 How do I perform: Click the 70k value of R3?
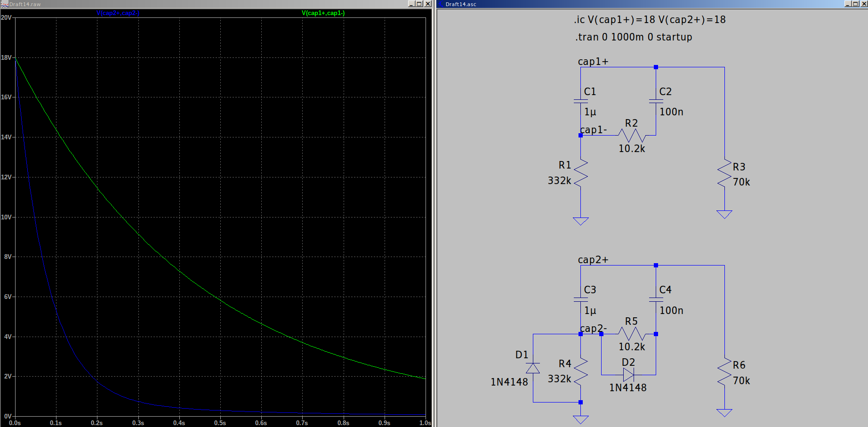741,182
